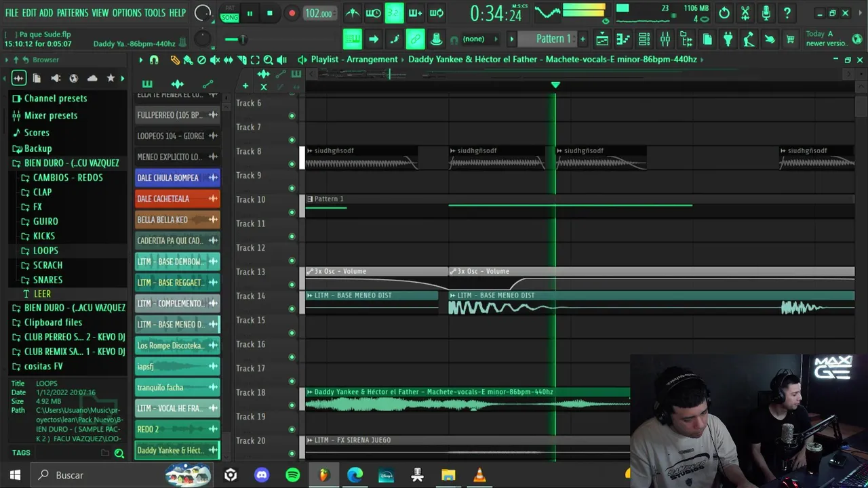Select the Delete tool in playlist toolbar
Screen dimensions: 868x488
pyautogui.click(x=201, y=60)
